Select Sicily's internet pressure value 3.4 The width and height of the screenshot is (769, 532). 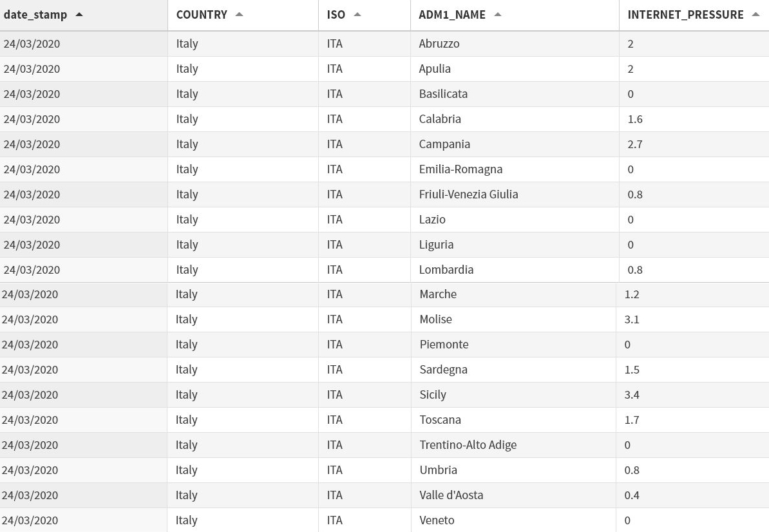click(631, 395)
